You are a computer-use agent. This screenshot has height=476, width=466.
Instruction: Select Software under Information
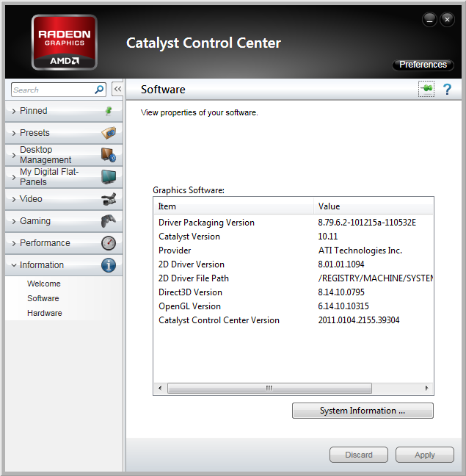[43, 298]
